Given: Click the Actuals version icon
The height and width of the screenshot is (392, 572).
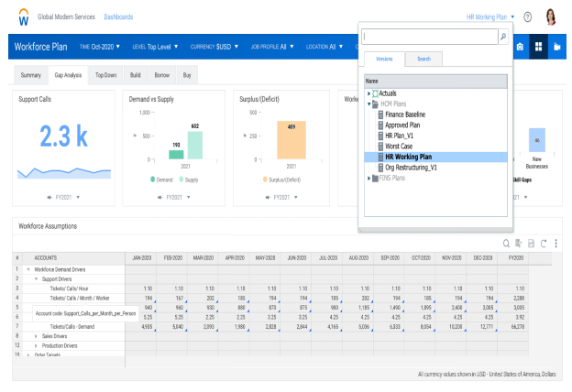Looking at the screenshot, I should click(x=375, y=93).
